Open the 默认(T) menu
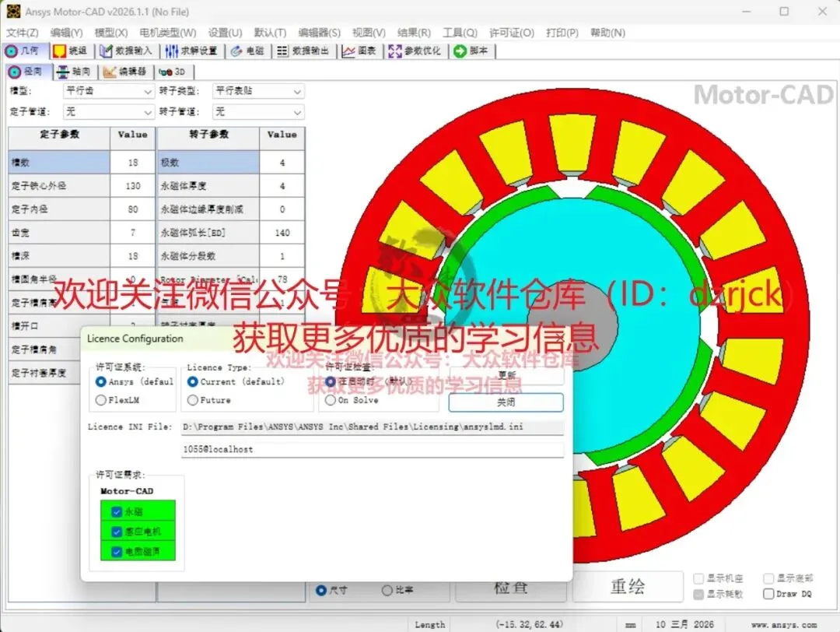The width and height of the screenshot is (840, 632). click(x=270, y=33)
